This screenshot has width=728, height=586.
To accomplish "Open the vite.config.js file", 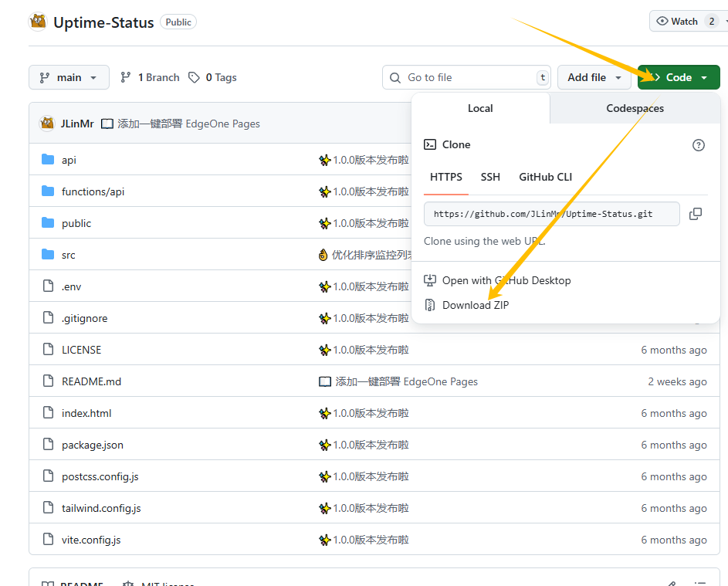I will pos(91,540).
